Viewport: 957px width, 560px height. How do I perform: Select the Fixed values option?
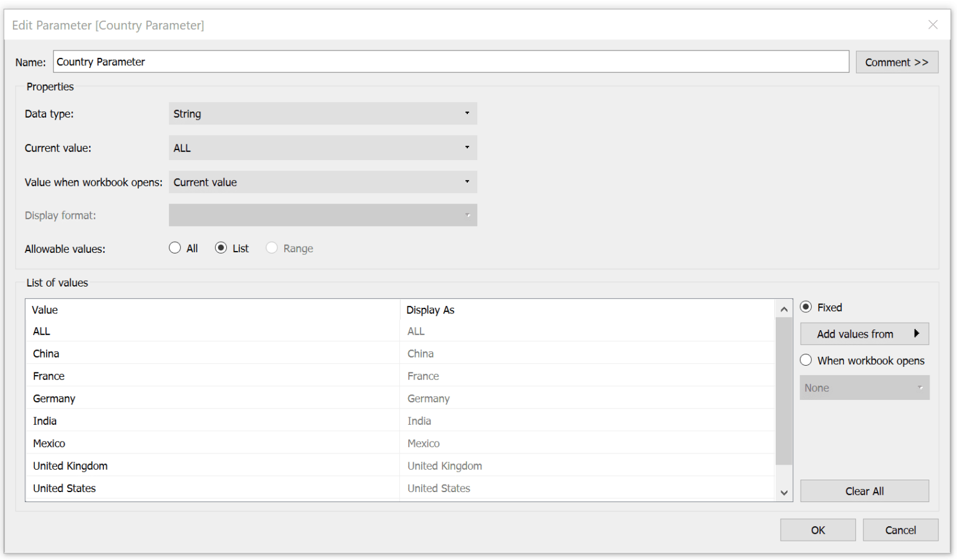point(805,307)
